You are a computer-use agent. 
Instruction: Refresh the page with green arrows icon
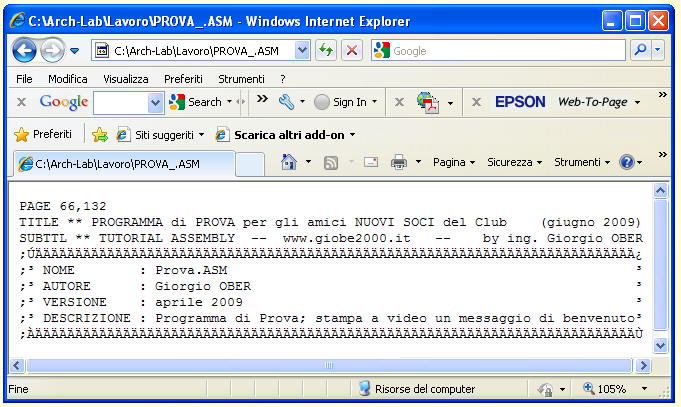(326, 51)
